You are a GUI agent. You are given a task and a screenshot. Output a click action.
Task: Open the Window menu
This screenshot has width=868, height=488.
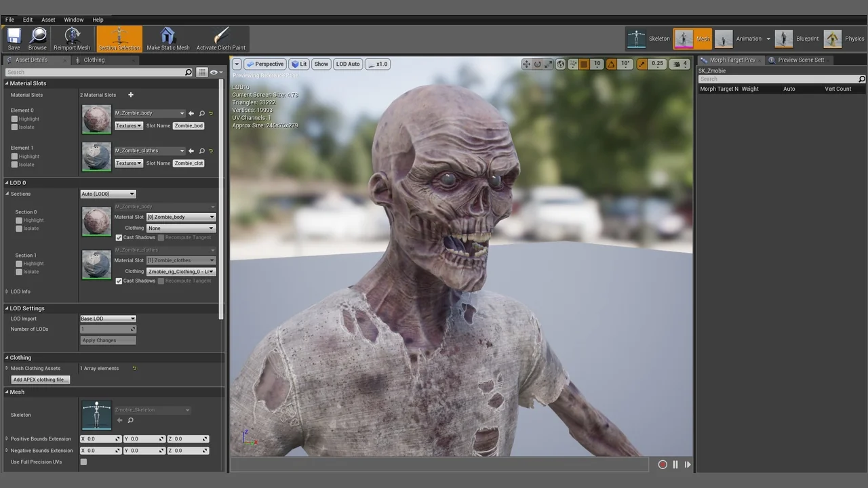pyautogui.click(x=73, y=20)
